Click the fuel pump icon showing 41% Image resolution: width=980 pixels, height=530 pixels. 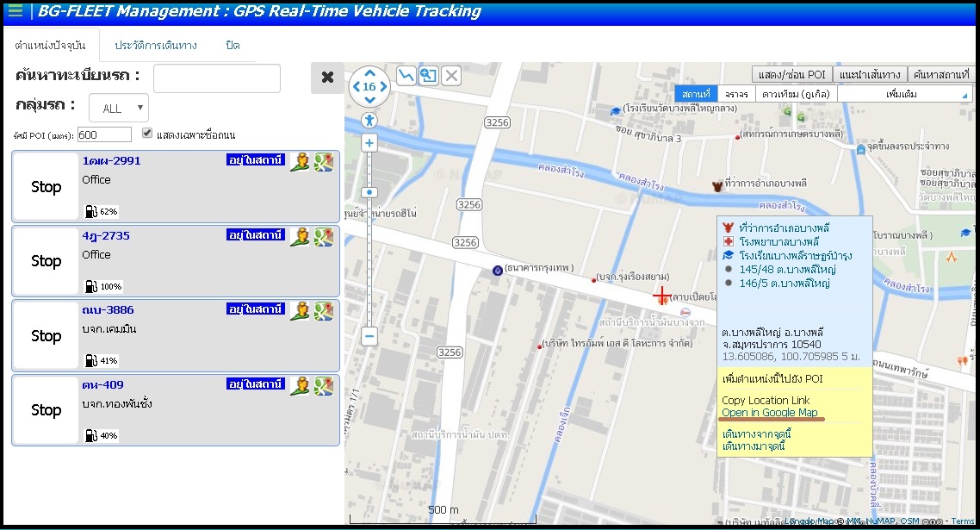click(90, 360)
